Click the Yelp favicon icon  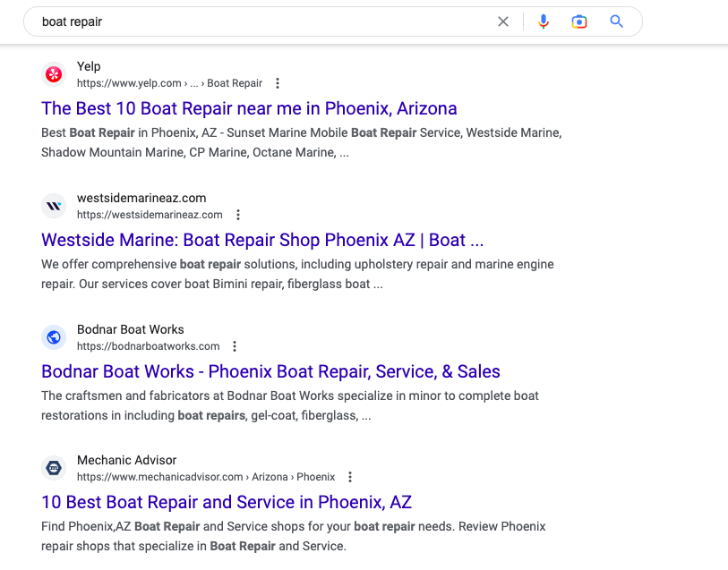(54, 74)
